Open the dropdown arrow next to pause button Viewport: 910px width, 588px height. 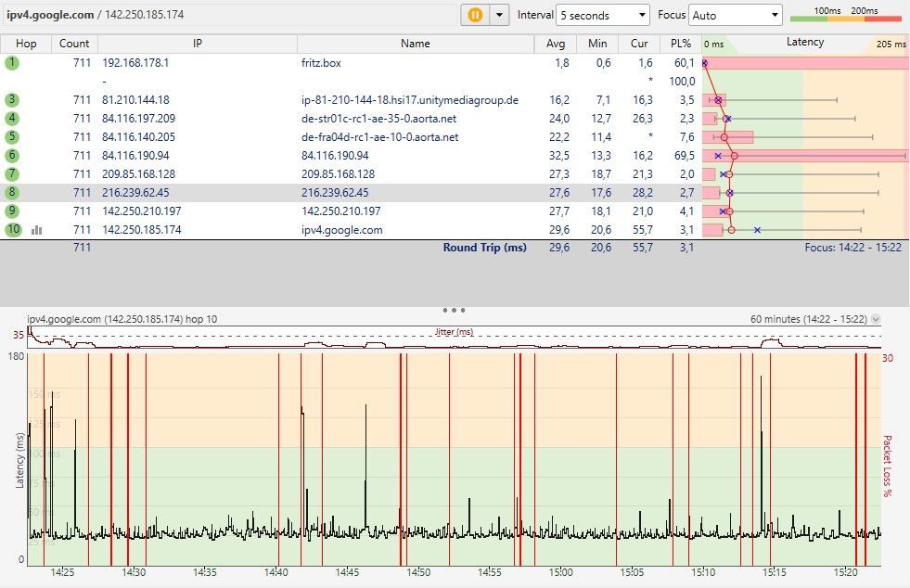(499, 15)
